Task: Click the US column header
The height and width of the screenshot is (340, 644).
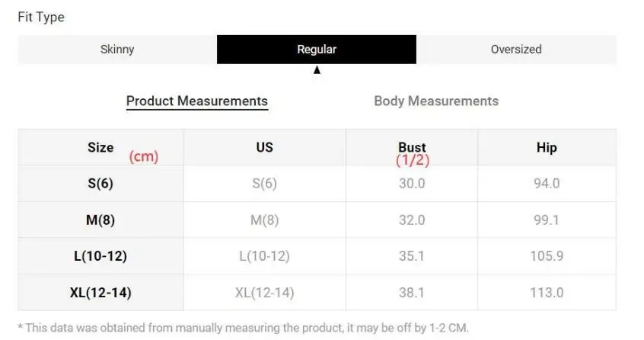Action: pyautogui.click(x=264, y=148)
